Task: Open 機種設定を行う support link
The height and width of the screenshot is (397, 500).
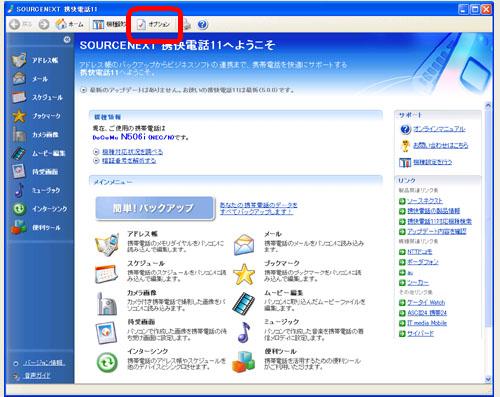Action: tap(433, 162)
